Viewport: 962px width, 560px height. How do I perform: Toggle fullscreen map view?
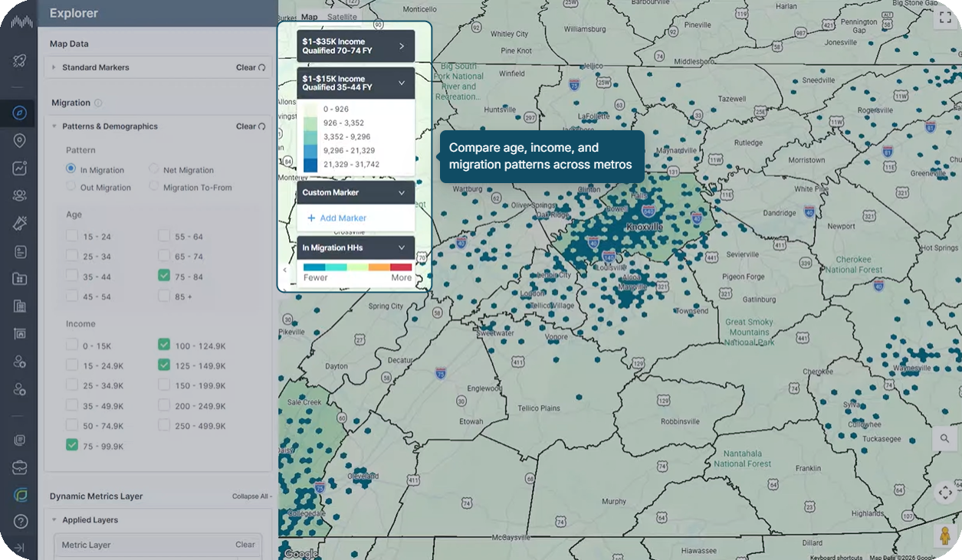pyautogui.click(x=945, y=19)
